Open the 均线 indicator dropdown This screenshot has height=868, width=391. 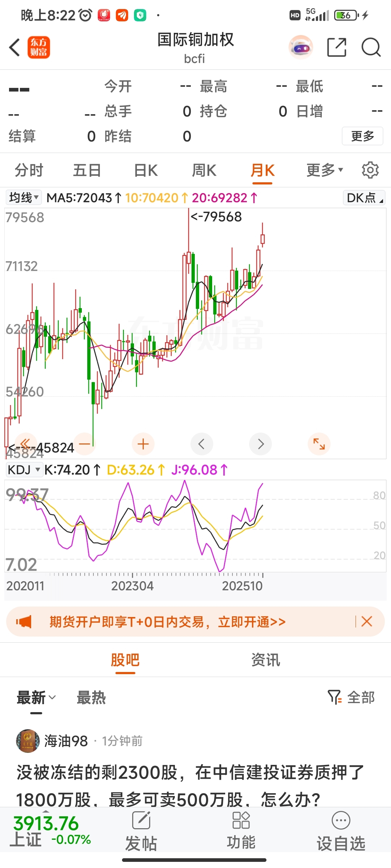24,197
